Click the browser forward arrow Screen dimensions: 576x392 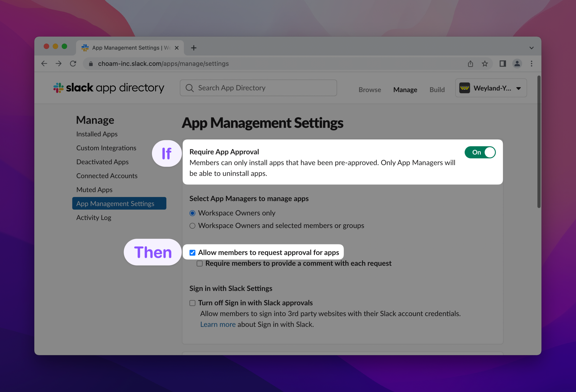[x=59, y=64]
